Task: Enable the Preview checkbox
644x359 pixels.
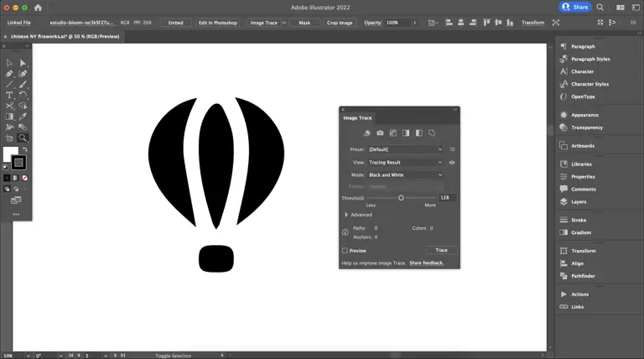Action: pyautogui.click(x=345, y=251)
